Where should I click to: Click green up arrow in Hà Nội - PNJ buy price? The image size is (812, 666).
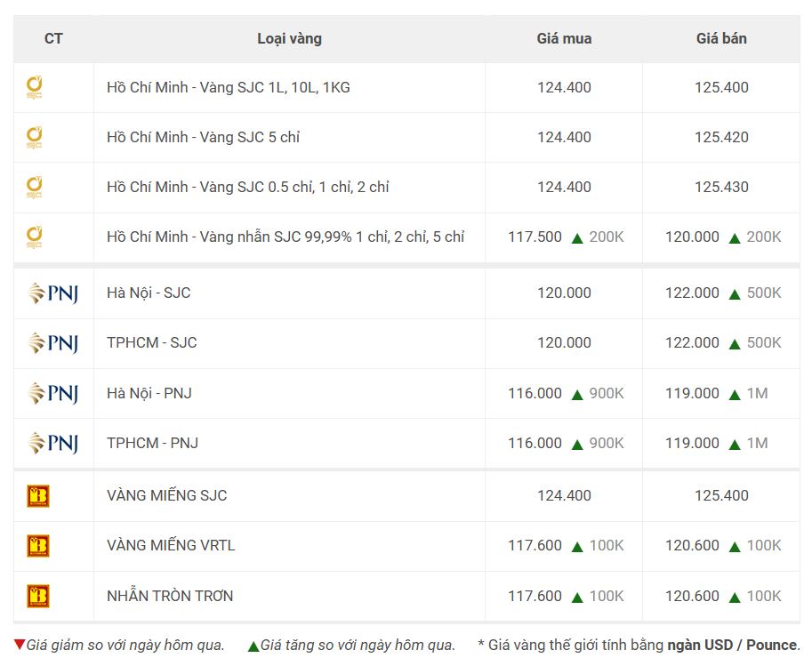577,395
